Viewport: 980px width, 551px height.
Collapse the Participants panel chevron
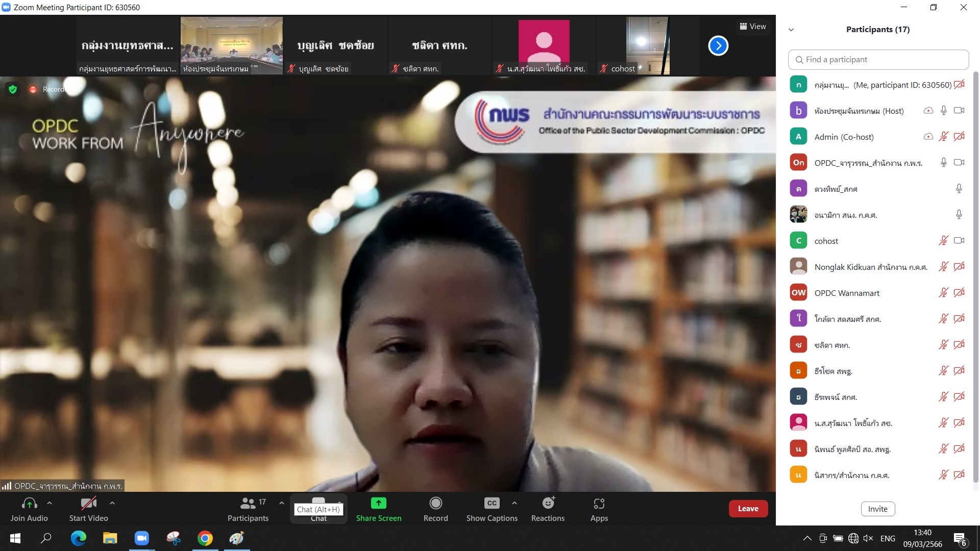791,30
